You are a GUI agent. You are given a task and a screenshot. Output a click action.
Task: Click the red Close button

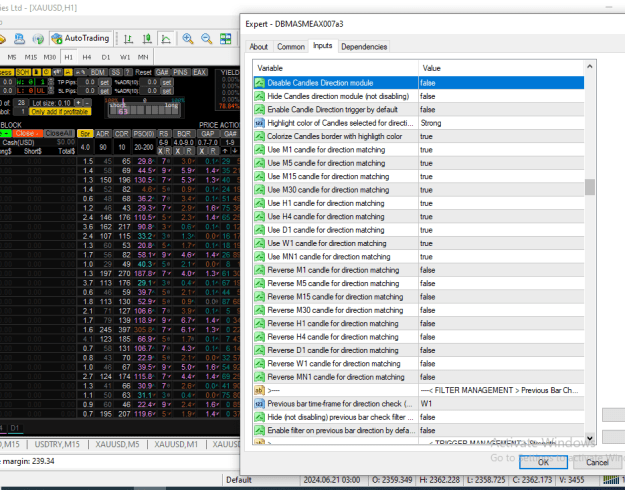(28, 134)
